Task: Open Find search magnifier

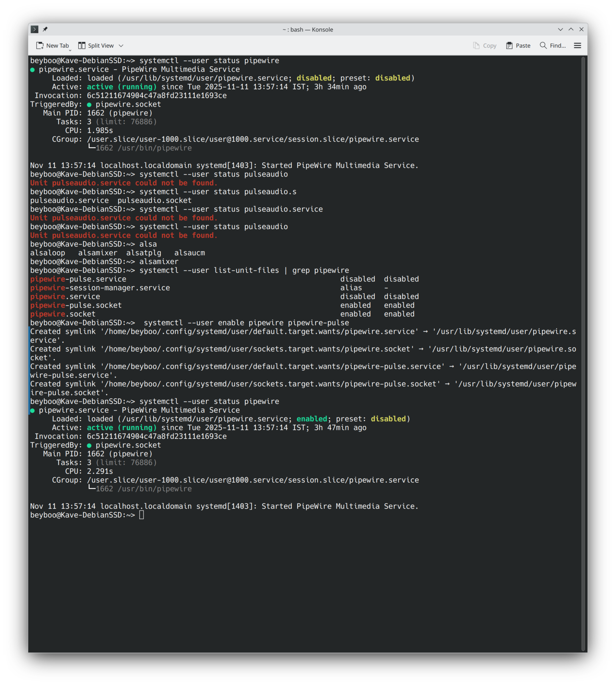Action: (543, 46)
